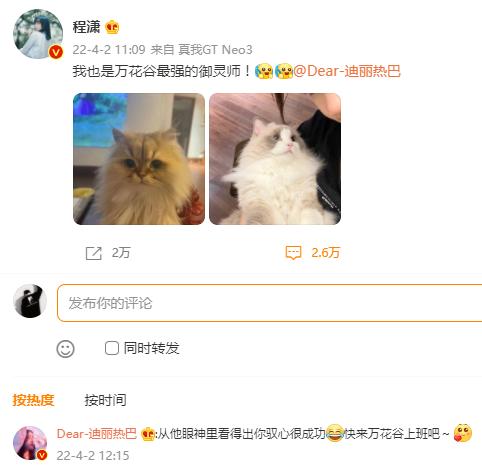
Task: Click the crown badge next to commenter name
Action: [x=147, y=434]
